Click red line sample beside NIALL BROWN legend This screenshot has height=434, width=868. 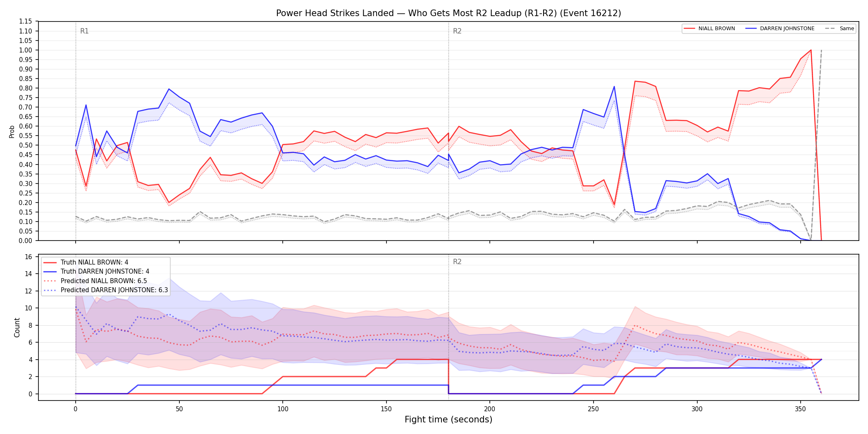pos(689,29)
